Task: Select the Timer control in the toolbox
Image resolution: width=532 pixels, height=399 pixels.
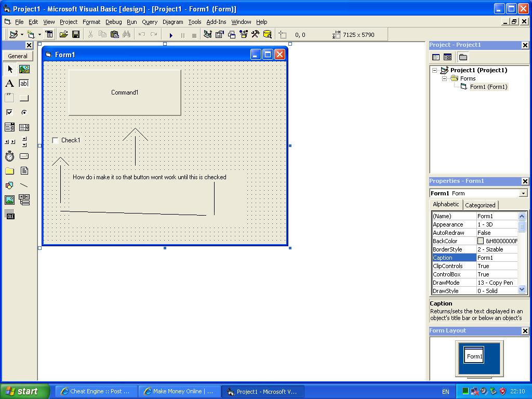Action: point(10,156)
